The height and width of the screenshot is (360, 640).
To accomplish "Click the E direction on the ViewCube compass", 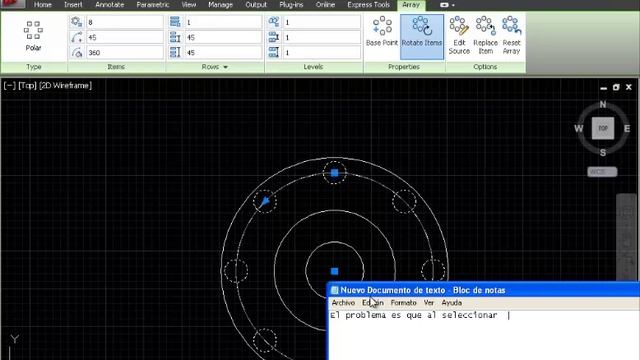I will (x=627, y=129).
